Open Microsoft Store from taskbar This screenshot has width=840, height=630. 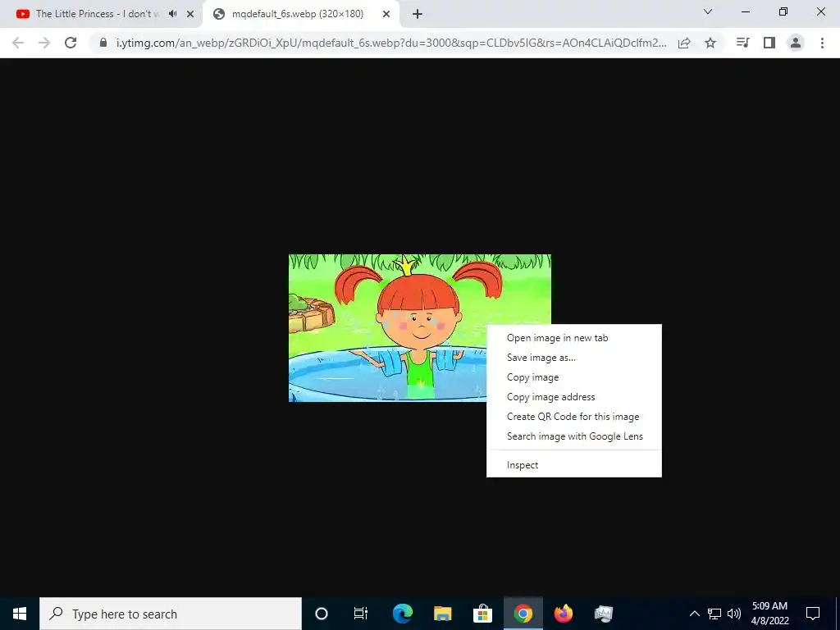click(482, 614)
